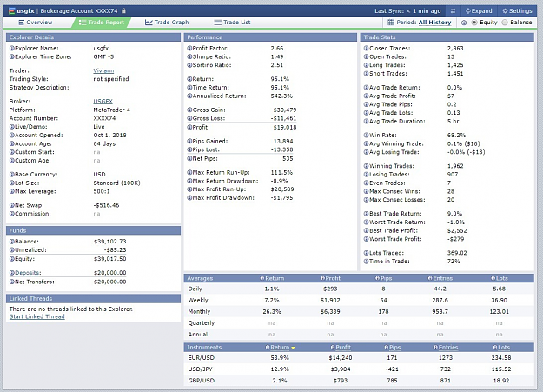Sort Instruments by Profit column

(x=343, y=348)
